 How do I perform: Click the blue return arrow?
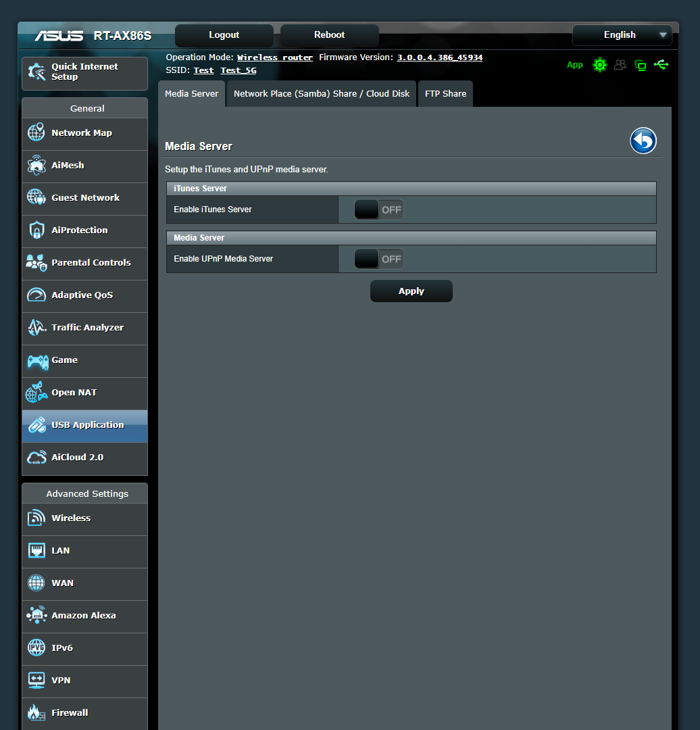(x=643, y=141)
